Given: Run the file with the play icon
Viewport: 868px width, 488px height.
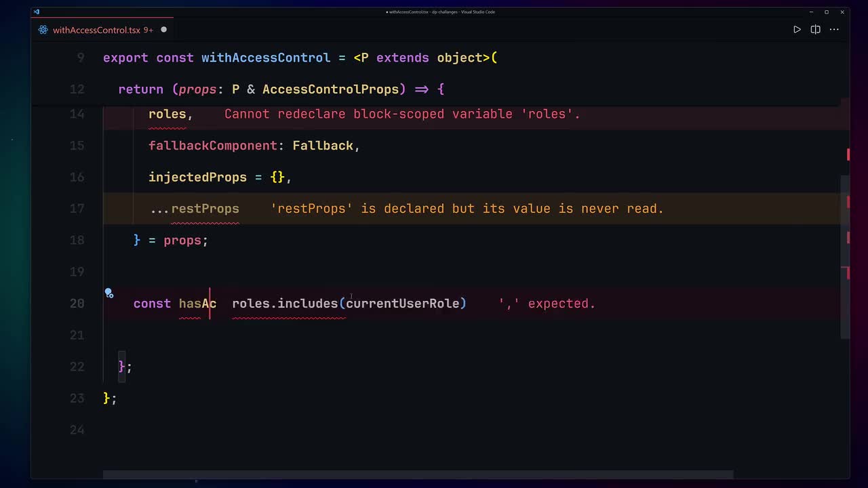Looking at the screenshot, I should pyautogui.click(x=797, y=30).
